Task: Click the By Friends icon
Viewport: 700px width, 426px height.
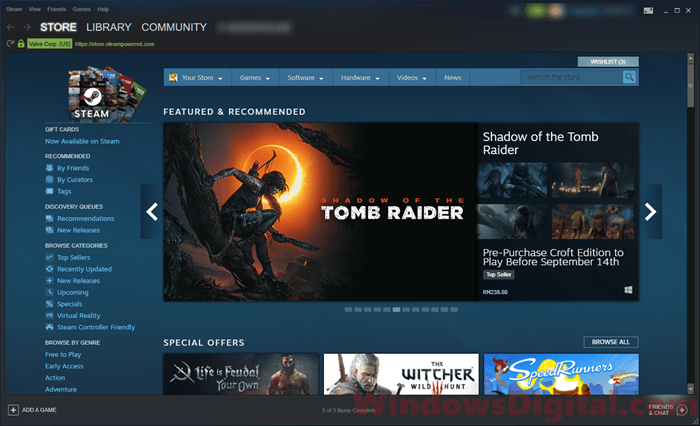Action: (50, 168)
